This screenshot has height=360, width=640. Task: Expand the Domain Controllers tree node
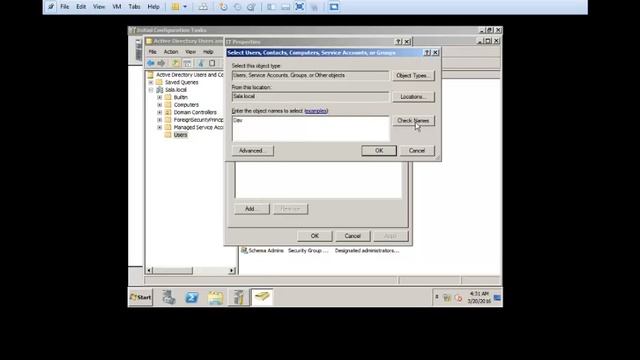tap(160, 112)
